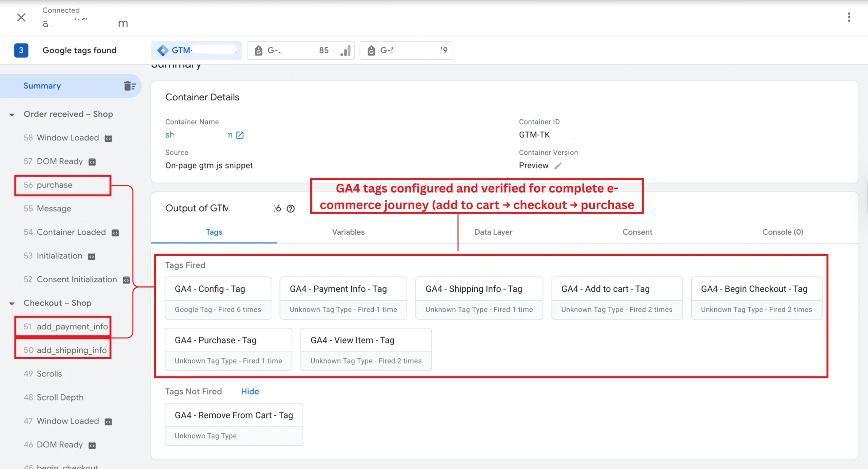
Task: Open the three-dot overflow menu
Action: [849, 17]
